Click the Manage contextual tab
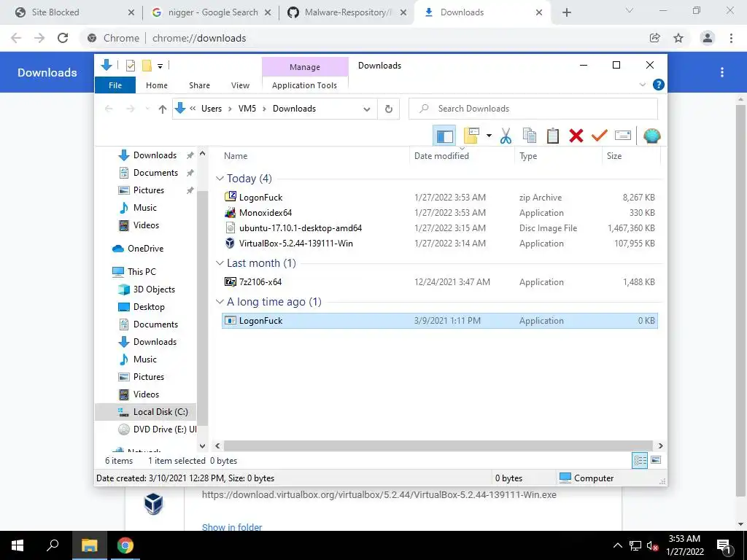Viewport: 747px width, 560px height. coord(305,67)
